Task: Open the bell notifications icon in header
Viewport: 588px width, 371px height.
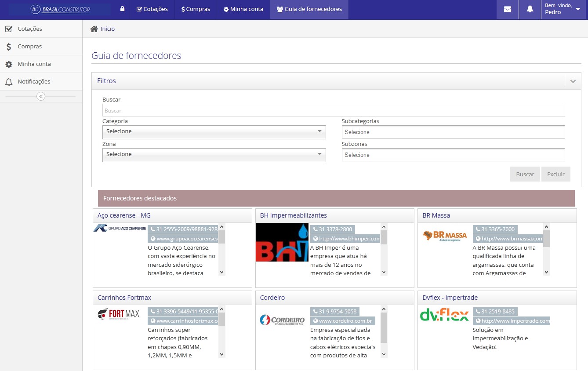Action: click(x=530, y=9)
